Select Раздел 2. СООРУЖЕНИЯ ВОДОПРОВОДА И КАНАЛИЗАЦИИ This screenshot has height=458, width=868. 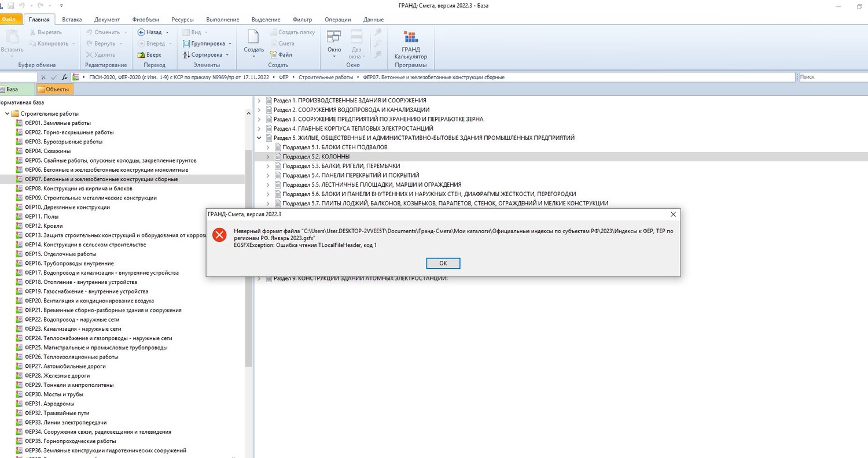coord(351,110)
